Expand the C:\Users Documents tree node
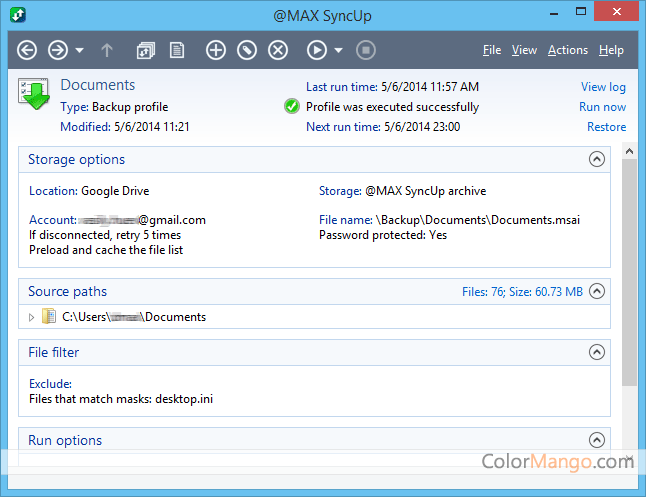 [x=31, y=317]
